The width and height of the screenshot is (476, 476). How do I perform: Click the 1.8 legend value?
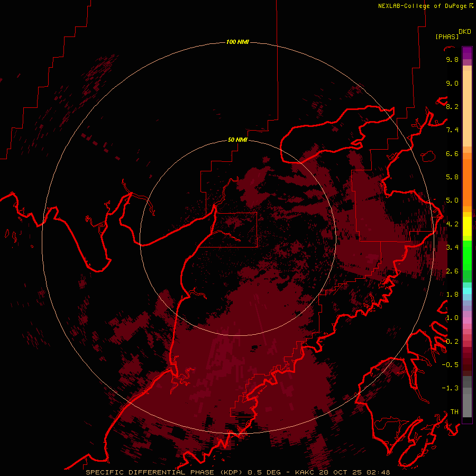[452, 295]
